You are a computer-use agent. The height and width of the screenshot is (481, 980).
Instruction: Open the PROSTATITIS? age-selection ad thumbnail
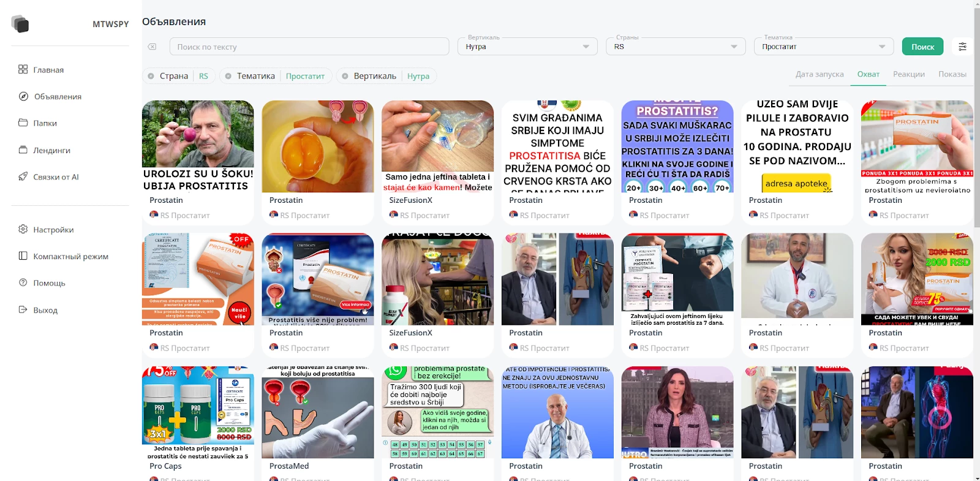[x=677, y=146]
